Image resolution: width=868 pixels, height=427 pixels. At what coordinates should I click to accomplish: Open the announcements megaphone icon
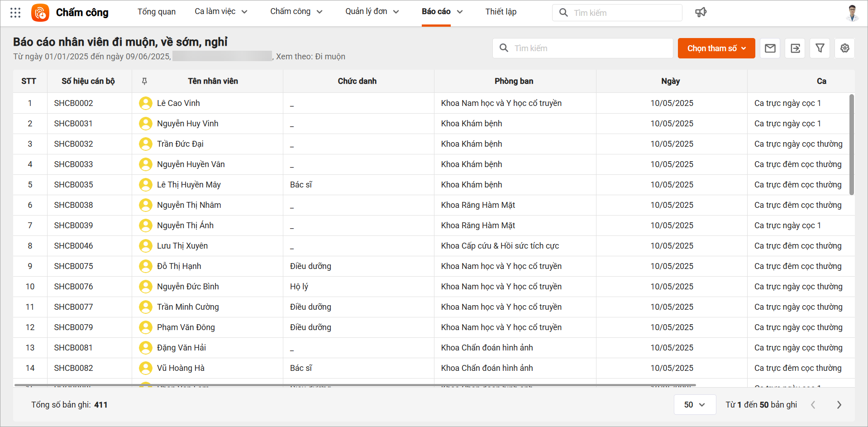coord(701,12)
